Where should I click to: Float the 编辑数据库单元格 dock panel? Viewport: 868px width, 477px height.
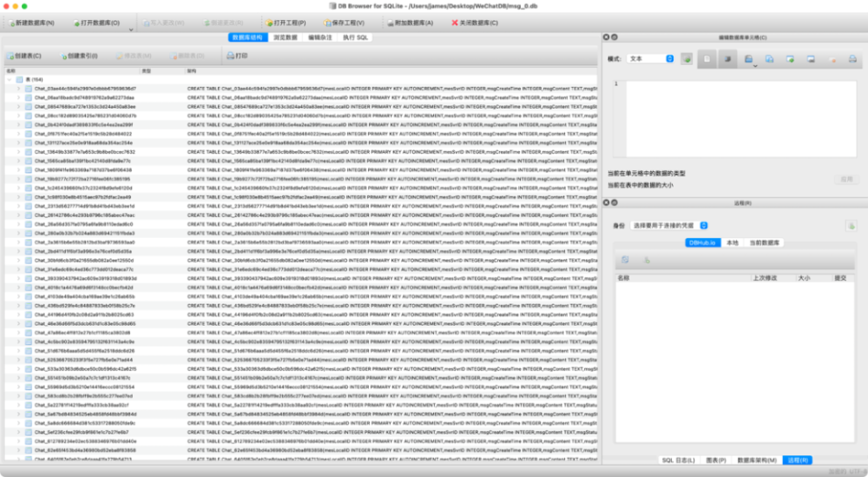point(614,37)
